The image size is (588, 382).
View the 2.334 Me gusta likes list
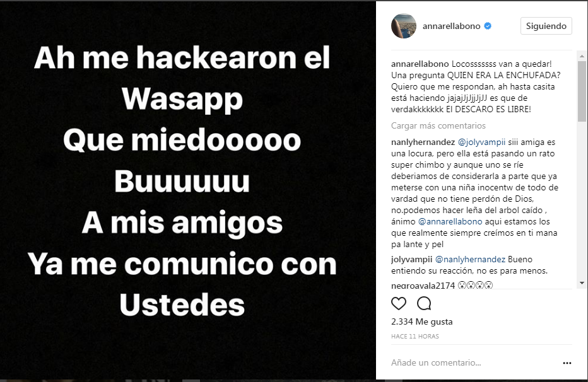point(421,321)
